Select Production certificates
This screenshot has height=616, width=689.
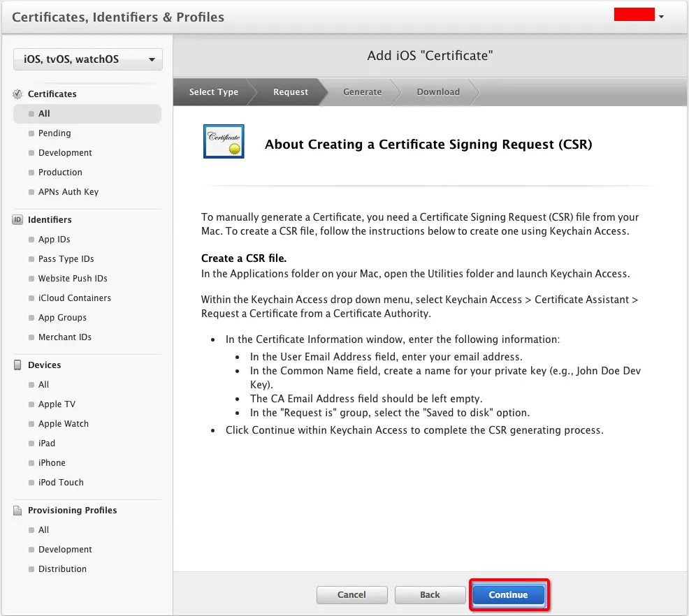60,172
